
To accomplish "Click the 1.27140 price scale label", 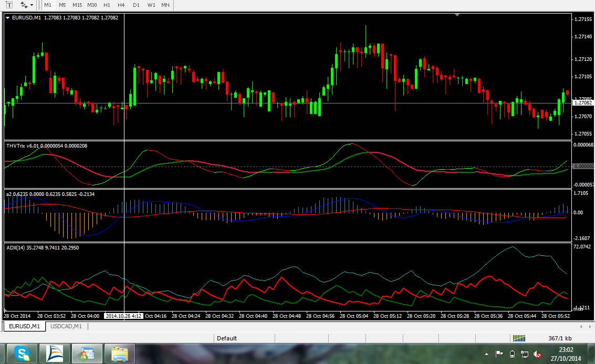I will [583, 37].
